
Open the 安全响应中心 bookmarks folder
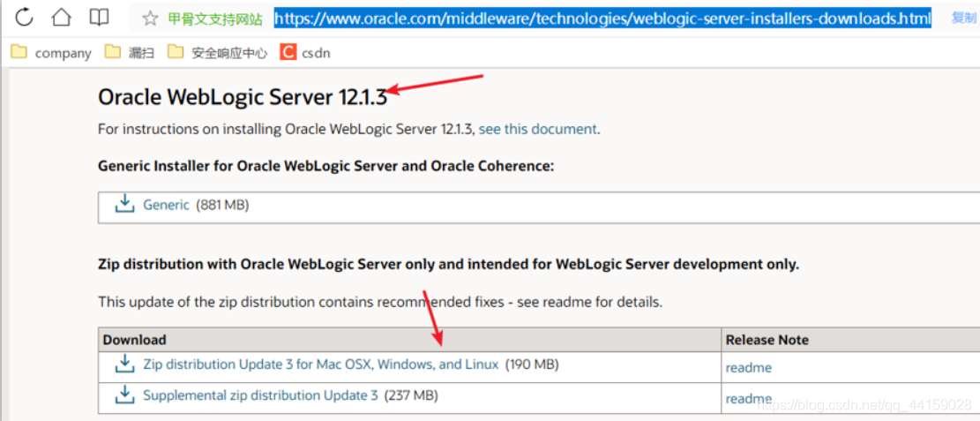click(218, 53)
